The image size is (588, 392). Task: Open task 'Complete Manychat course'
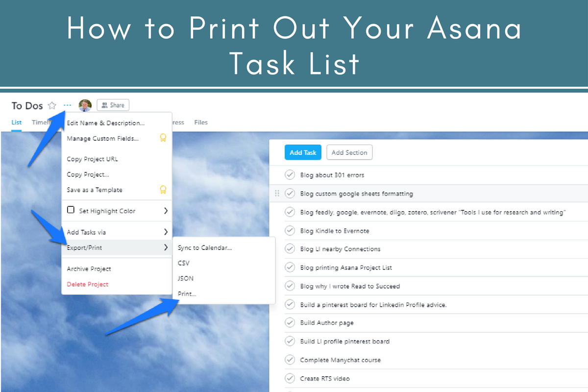(x=340, y=360)
